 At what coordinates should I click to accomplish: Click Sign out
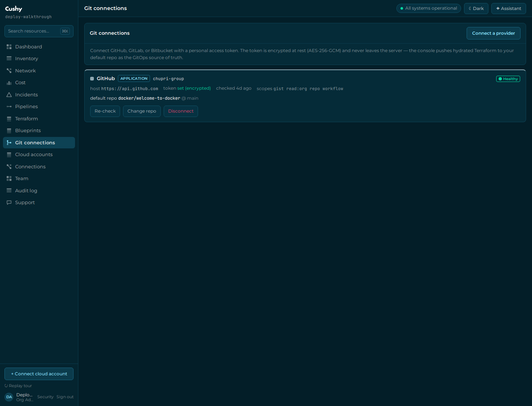[x=65, y=397]
